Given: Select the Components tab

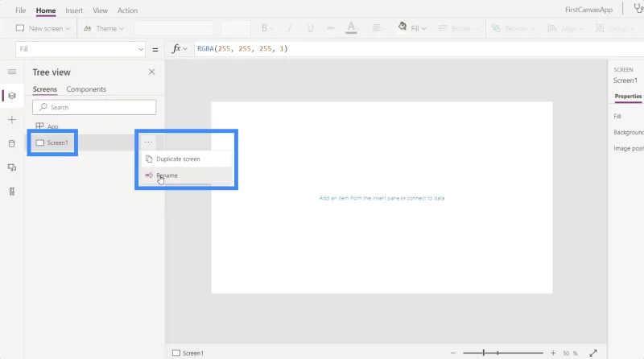Looking at the screenshot, I should tap(86, 89).
